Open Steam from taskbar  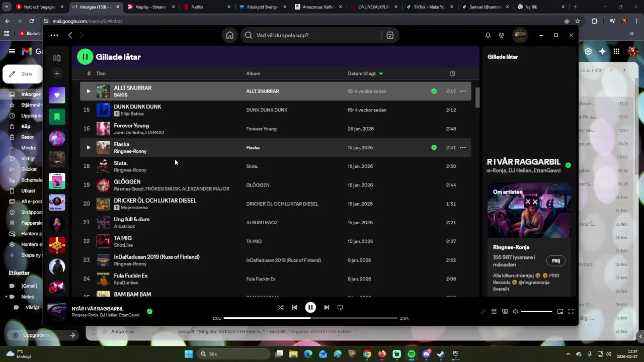(x=441, y=354)
